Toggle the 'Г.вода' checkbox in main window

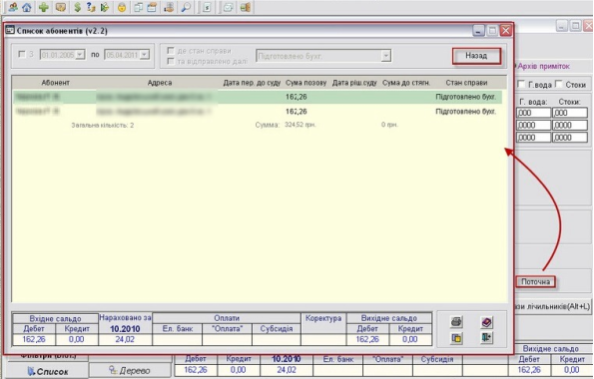click(x=522, y=84)
